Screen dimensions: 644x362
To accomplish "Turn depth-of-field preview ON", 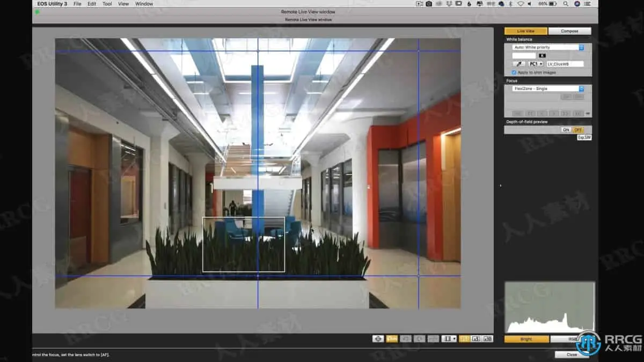I will pos(566,130).
